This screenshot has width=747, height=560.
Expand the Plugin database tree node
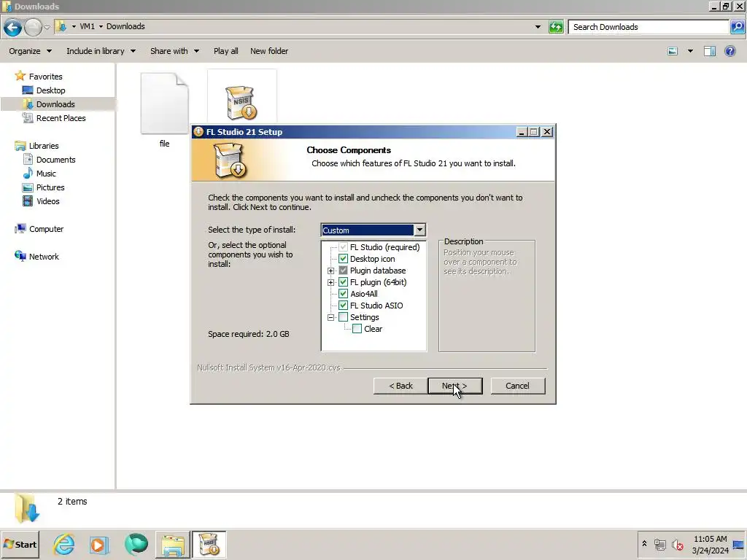point(330,271)
